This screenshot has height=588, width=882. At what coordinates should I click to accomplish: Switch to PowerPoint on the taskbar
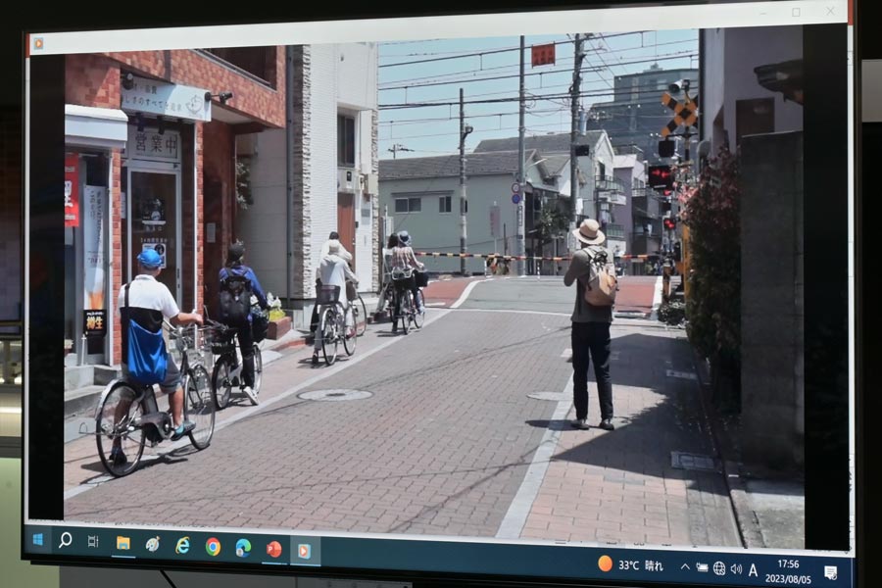[x=274, y=549]
